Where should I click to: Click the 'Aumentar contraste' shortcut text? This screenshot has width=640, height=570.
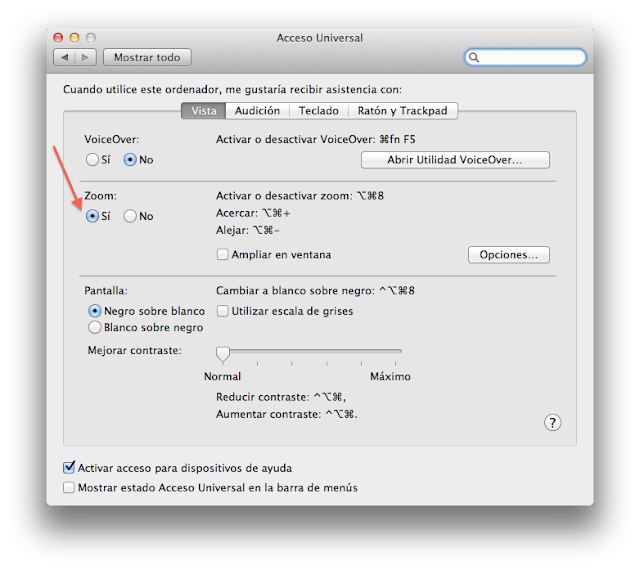pos(287,414)
